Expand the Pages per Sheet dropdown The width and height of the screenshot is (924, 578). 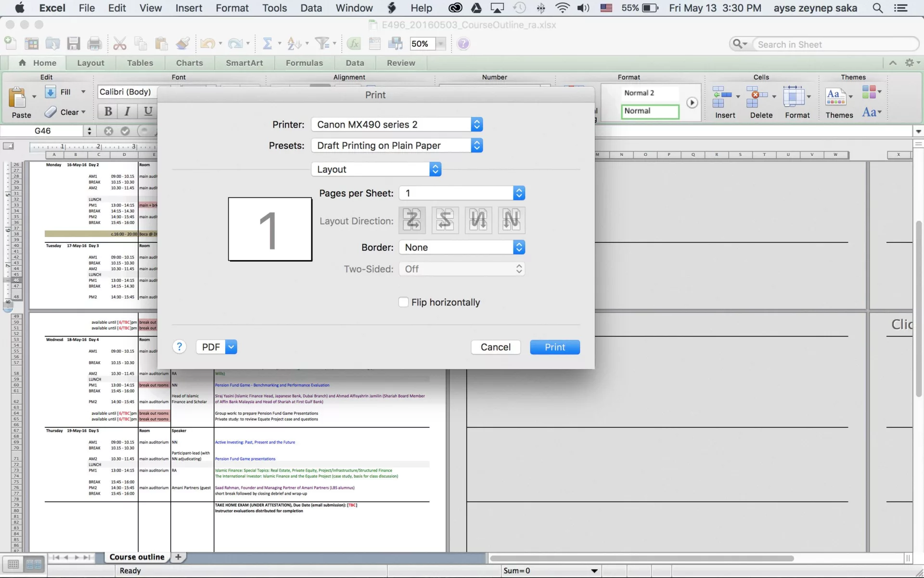[520, 193]
